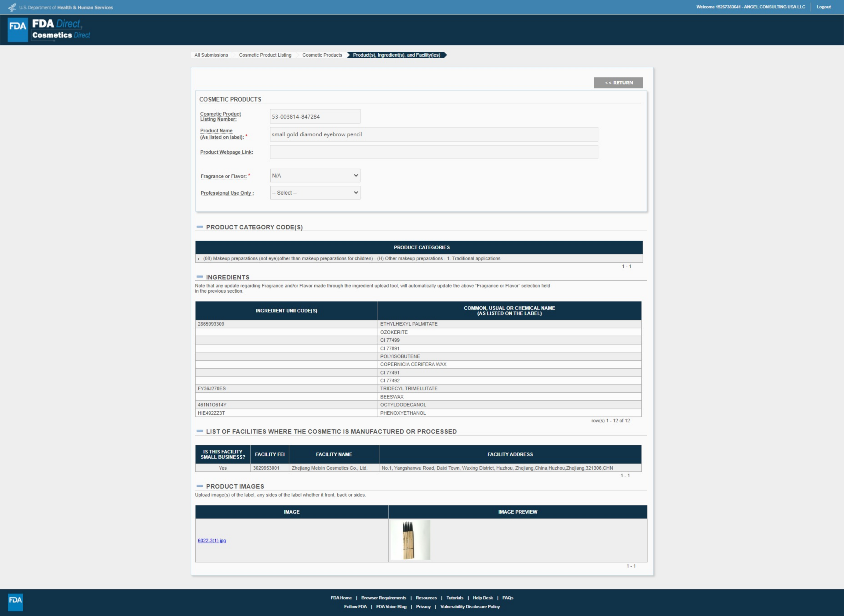Open Cosmetic Product Listing breadcrumb

[x=265, y=55]
